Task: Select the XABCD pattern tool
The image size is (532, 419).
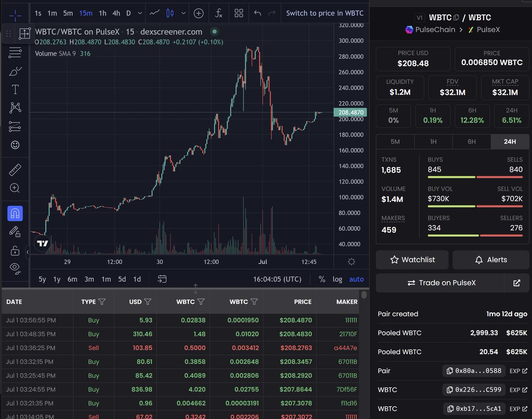Action: point(15,107)
